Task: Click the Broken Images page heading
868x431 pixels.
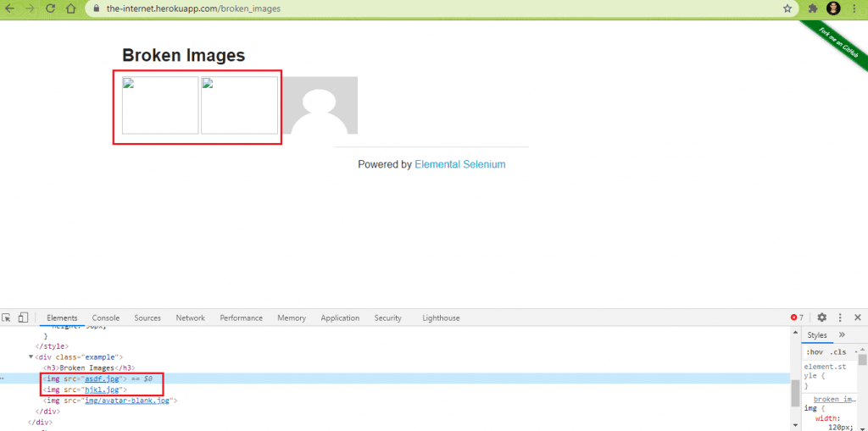Action: tap(183, 55)
